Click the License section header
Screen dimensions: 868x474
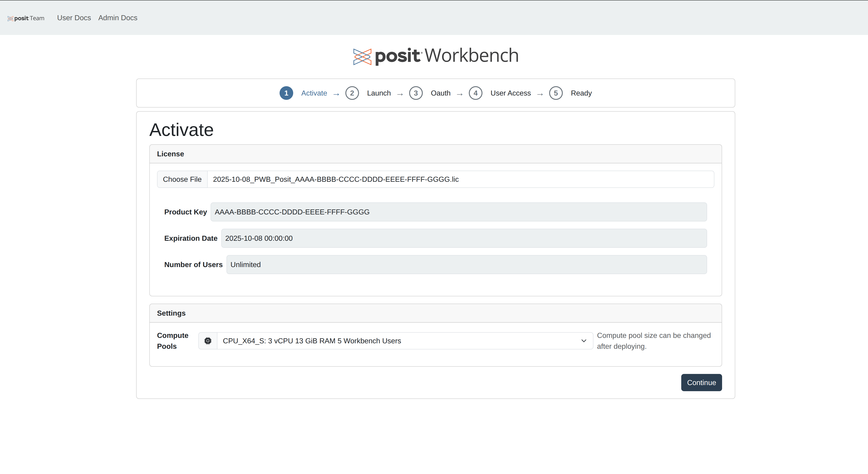[x=435, y=154]
